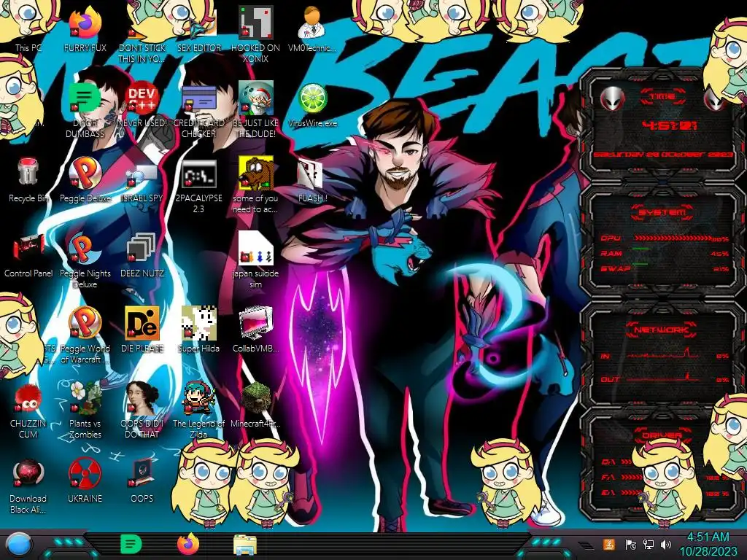Launch the FURRY FUX Firefox shortcut
Image resolution: width=747 pixels, height=560 pixels.
pyautogui.click(x=85, y=28)
